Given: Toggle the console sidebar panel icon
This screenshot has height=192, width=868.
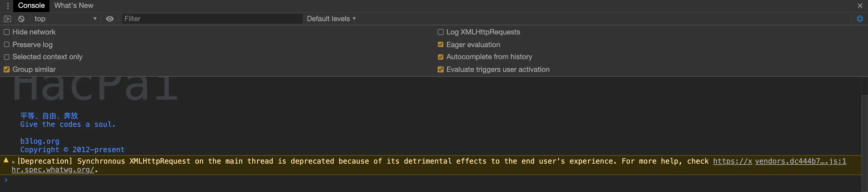Looking at the screenshot, I should click(8, 19).
